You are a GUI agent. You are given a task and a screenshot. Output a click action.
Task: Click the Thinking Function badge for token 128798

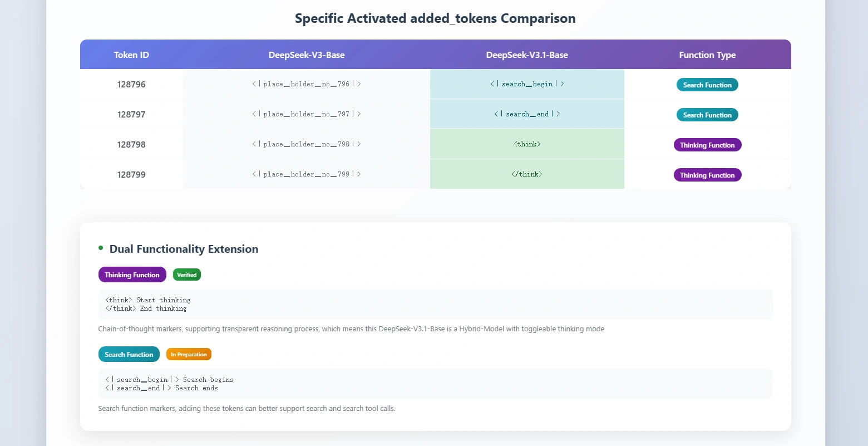(707, 145)
